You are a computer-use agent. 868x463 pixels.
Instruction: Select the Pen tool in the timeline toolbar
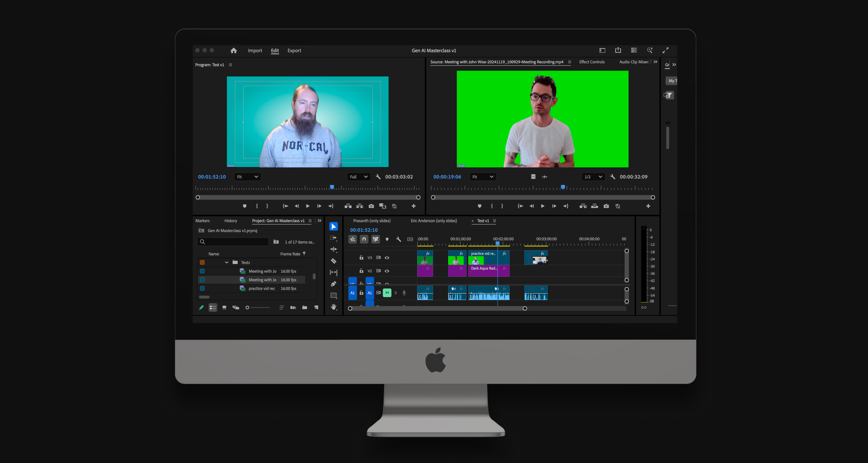pyautogui.click(x=333, y=283)
